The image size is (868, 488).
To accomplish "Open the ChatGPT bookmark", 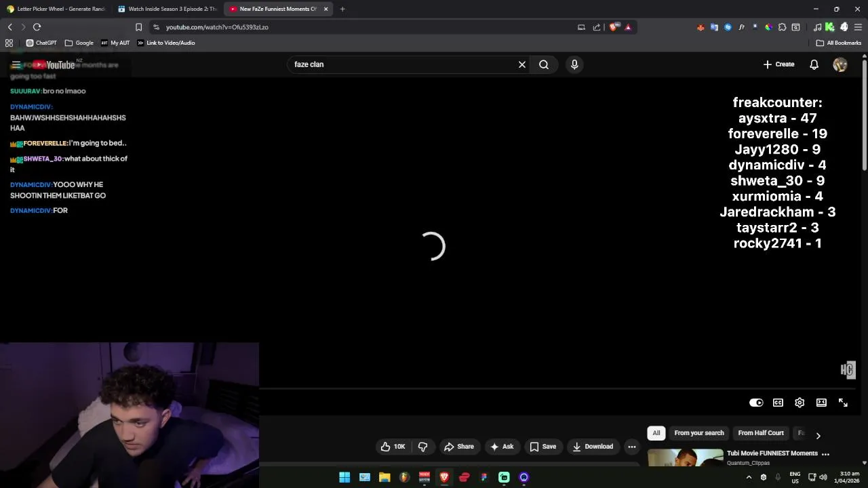I will (x=41, y=43).
